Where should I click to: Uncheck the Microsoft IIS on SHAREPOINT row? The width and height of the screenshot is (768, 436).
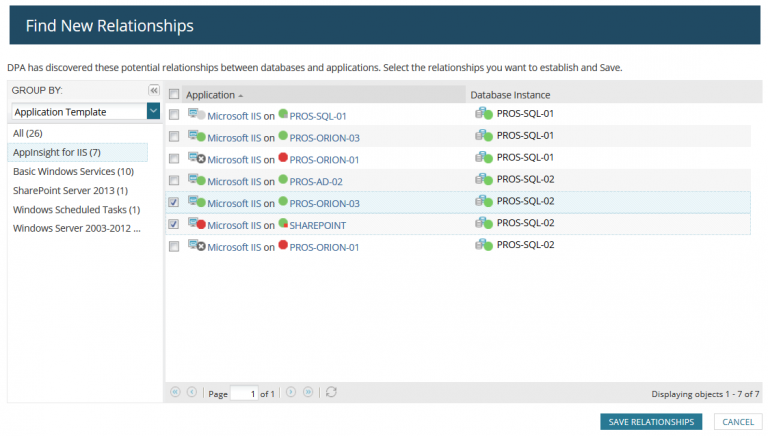tap(174, 224)
